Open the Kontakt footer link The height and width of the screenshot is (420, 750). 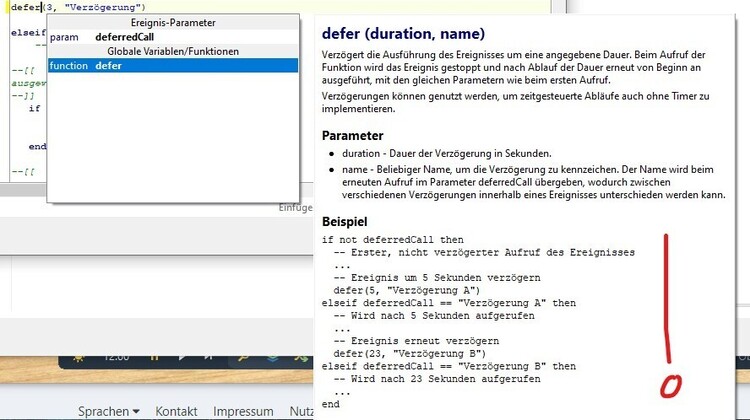click(176, 411)
